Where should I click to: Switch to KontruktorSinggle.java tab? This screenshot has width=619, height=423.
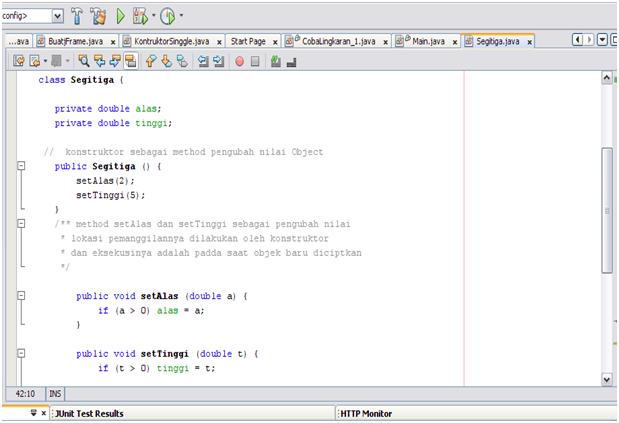171,41
